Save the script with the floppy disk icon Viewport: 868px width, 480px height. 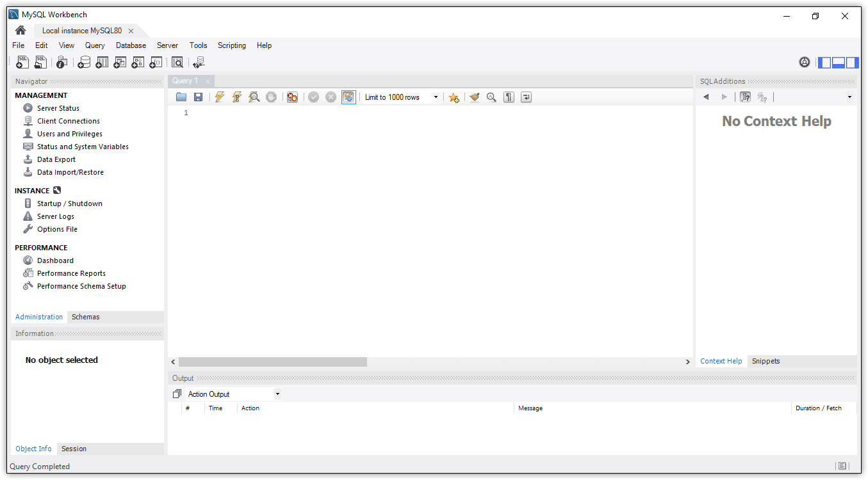tap(199, 97)
